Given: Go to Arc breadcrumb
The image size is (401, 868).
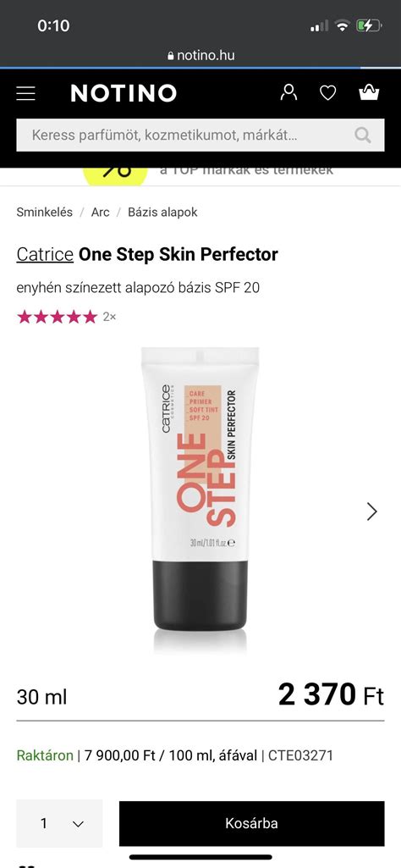Looking at the screenshot, I should [100, 212].
